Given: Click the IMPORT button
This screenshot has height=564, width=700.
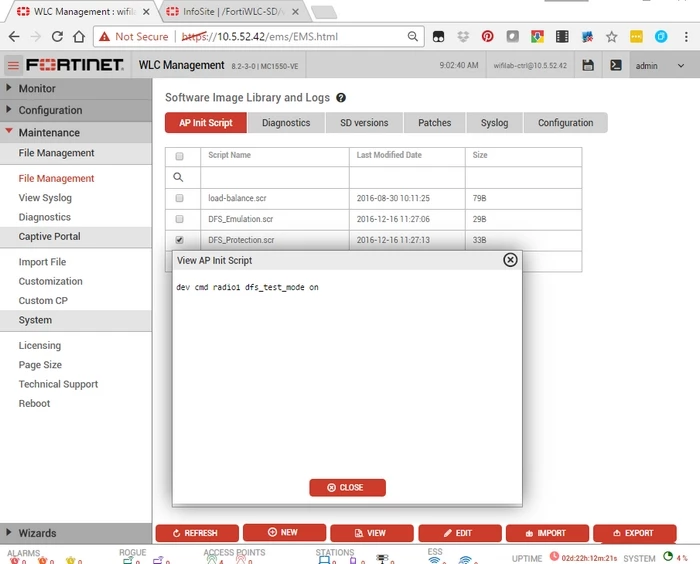Looking at the screenshot, I should tap(547, 533).
